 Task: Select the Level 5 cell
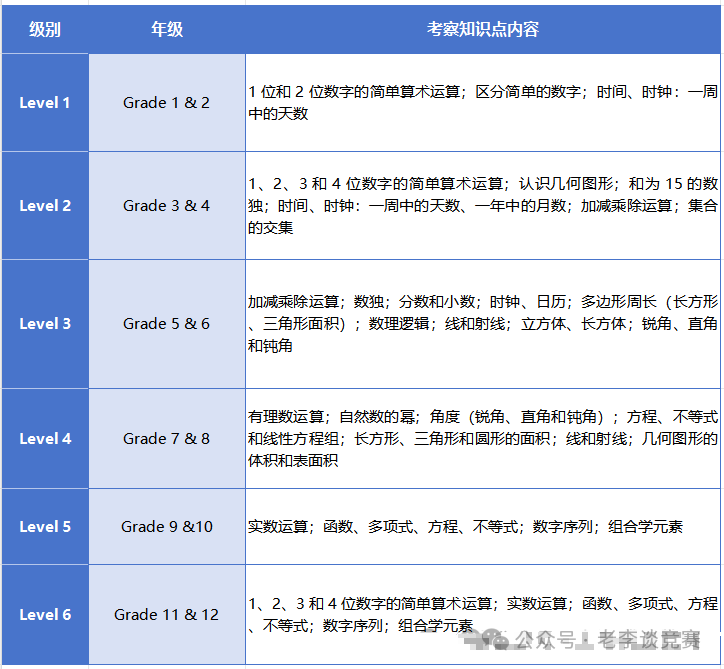pos(45,526)
